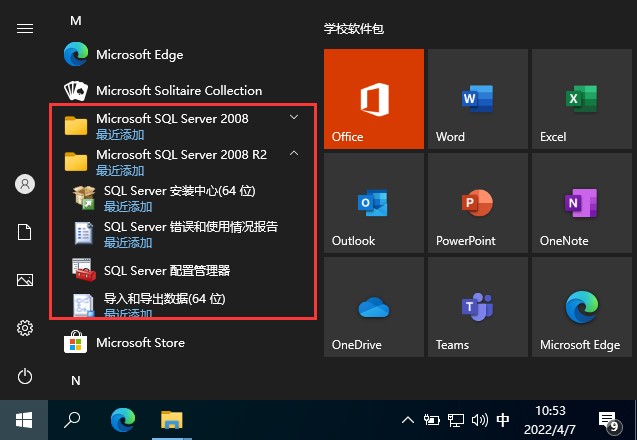This screenshot has width=637, height=440.
Task: Click the letter N section header
Action: [76, 381]
